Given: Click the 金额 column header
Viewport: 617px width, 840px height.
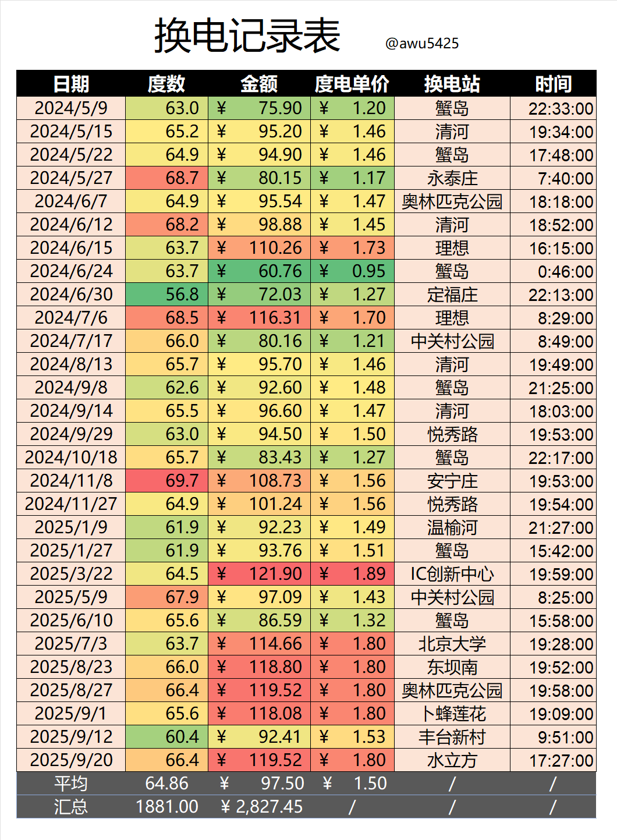Looking at the screenshot, I should [259, 84].
